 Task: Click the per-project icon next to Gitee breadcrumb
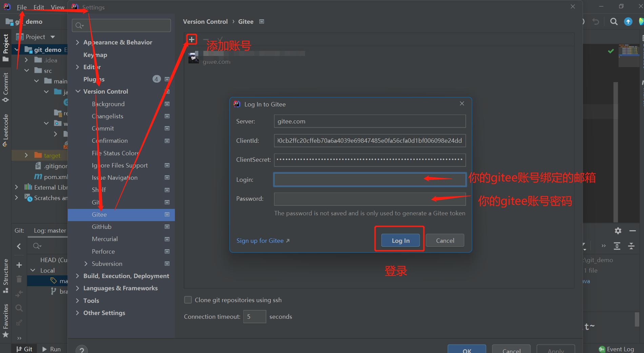[262, 22]
